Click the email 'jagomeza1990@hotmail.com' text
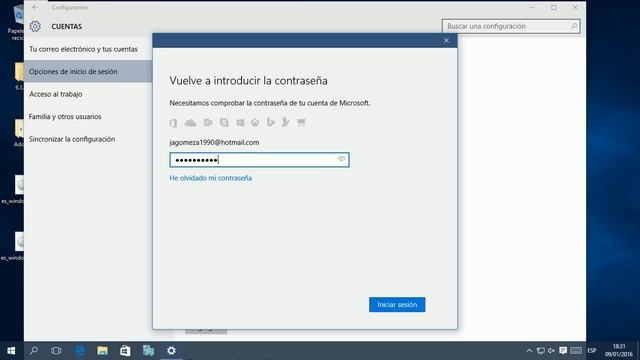The image size is (640, 360). 214,142
